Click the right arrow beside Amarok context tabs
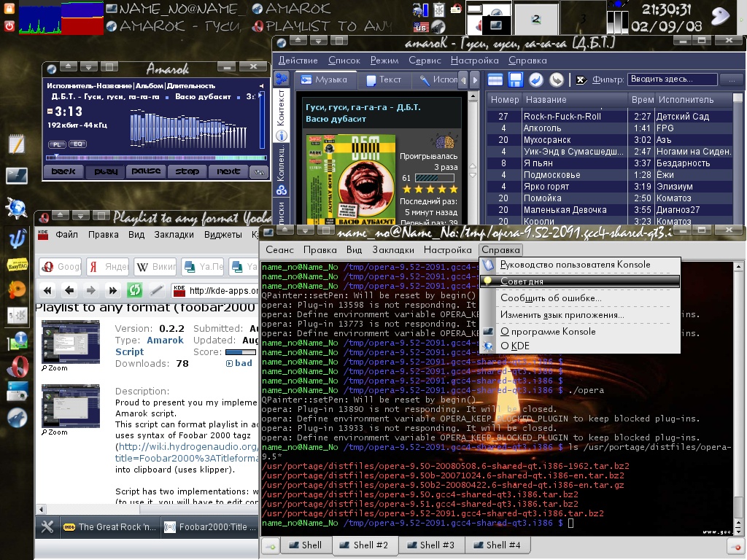747x560 pixels. click(474, 80)
